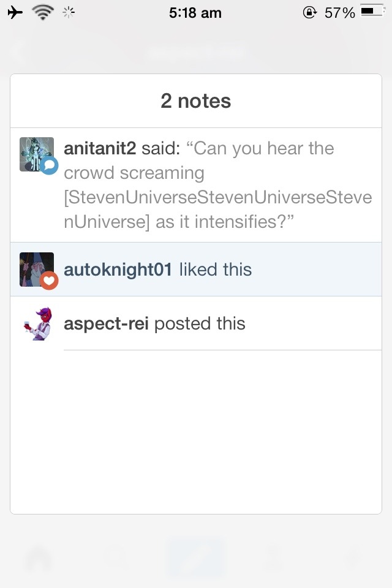Tap the Wi-Fi signal icon
Viewport: 392px width, 588px height.
point(43,12)
